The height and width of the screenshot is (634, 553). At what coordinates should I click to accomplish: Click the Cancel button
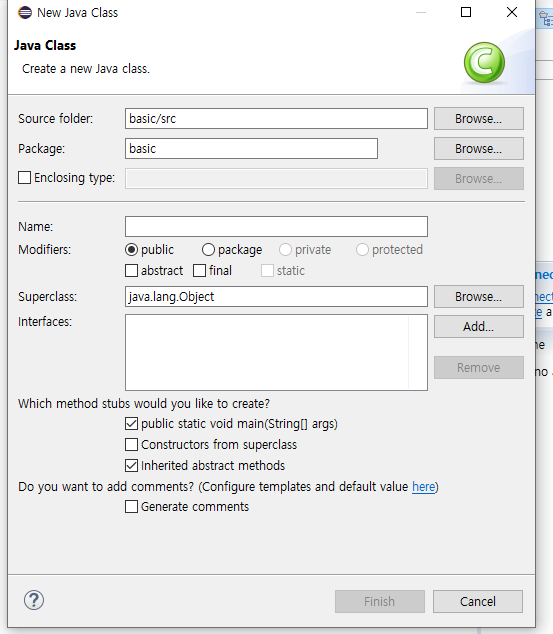(x=478, y=601)
